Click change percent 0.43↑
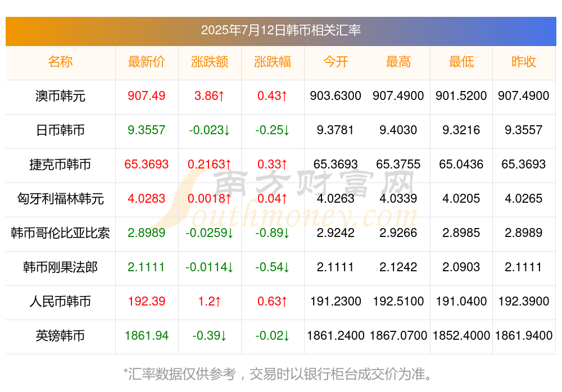562x392 pixels. [x=273, y=95]
